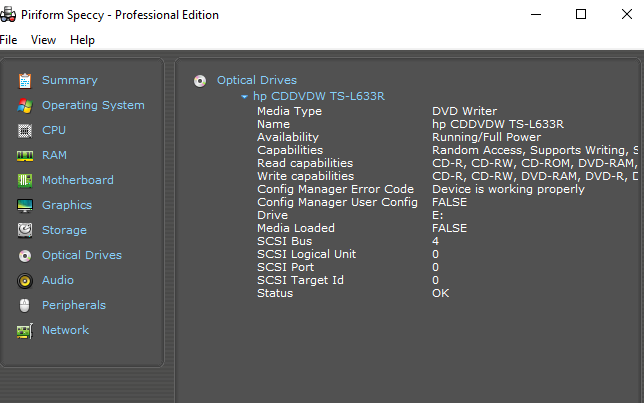This screenshot has height=403, width=644.
Task: Open the View menu
Action: [x=43, y=40]
